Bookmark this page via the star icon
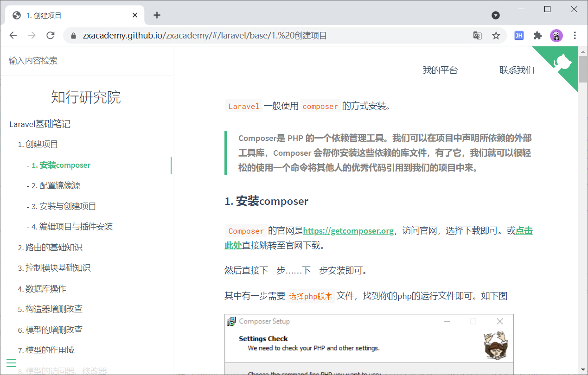 [496, 35]
